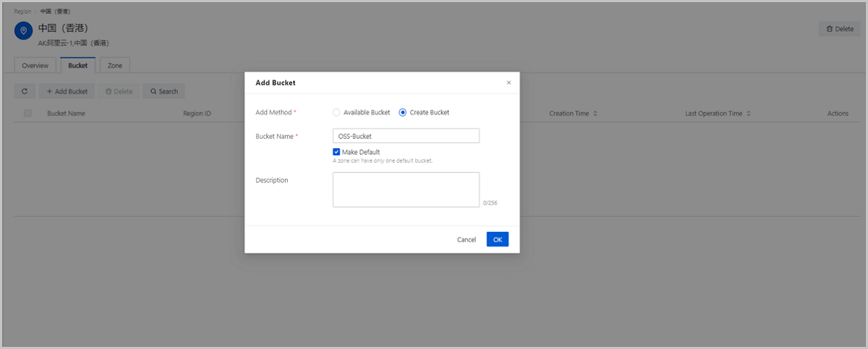Uncheck the Make Default checkbox
This screenshot has width=868, height=349.
pos(336,152)
